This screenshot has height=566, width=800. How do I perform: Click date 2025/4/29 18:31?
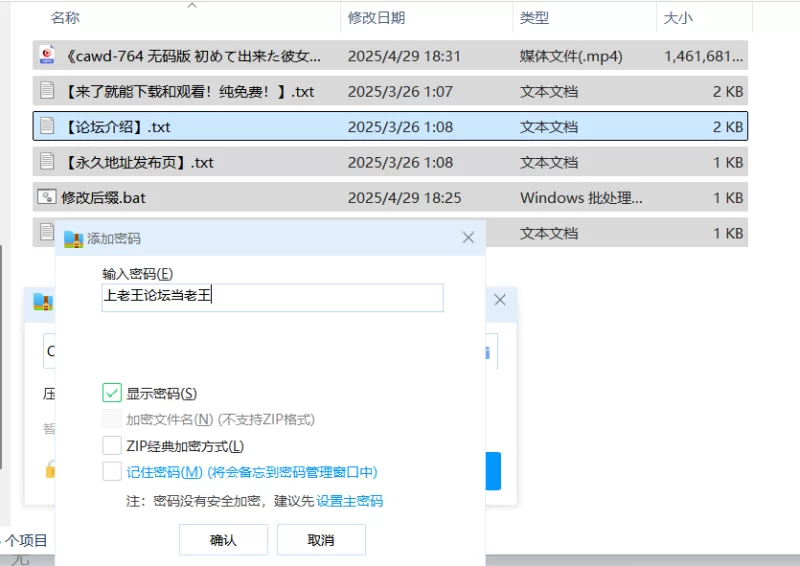404,56
